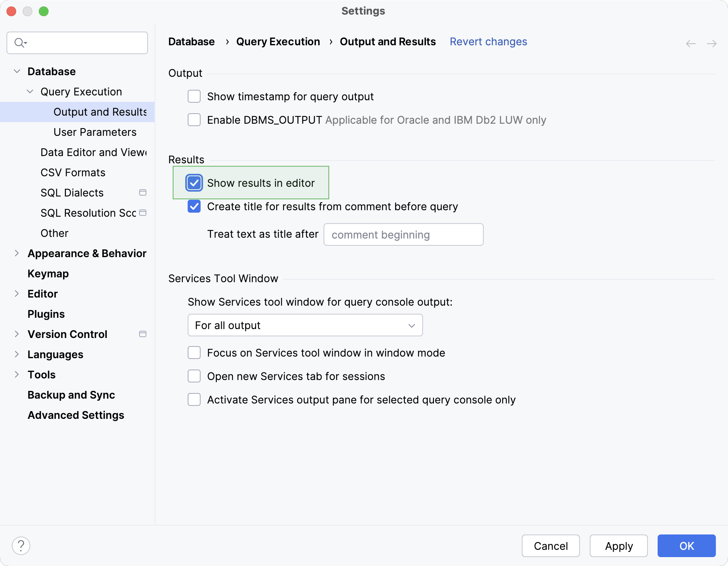
Task: Click the project-level icon beside SQL Resolution Scopes
Action: (x=143, y=213)
